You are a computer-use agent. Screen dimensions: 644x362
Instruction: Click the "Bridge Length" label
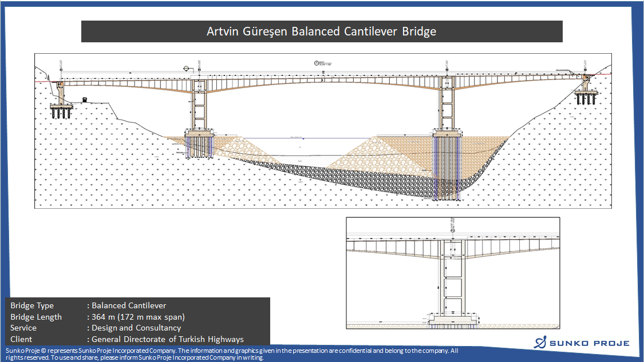tap(36, 317)
